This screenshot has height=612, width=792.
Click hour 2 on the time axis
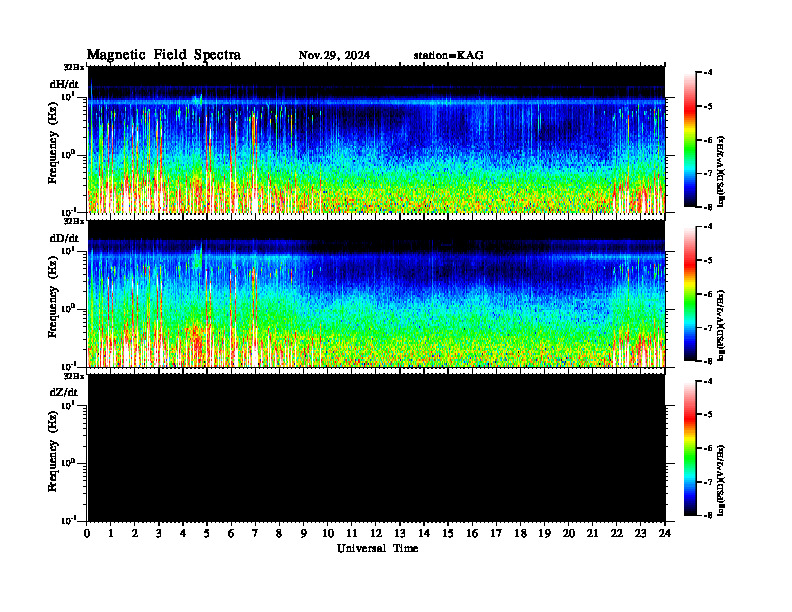click(x=135, y=533)
